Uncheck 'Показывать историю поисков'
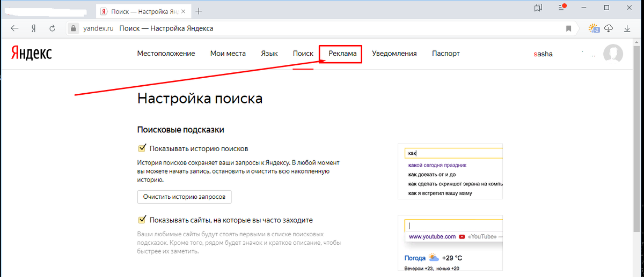Image resolution: width=644 pixels, height=277 pixels. click(142, 148)
